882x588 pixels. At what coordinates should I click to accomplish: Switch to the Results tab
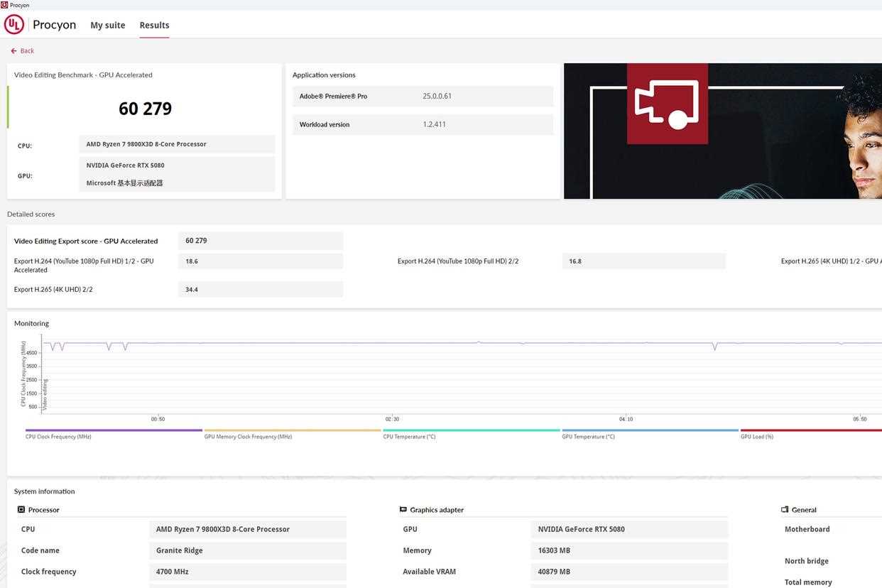tap(154, 26)
